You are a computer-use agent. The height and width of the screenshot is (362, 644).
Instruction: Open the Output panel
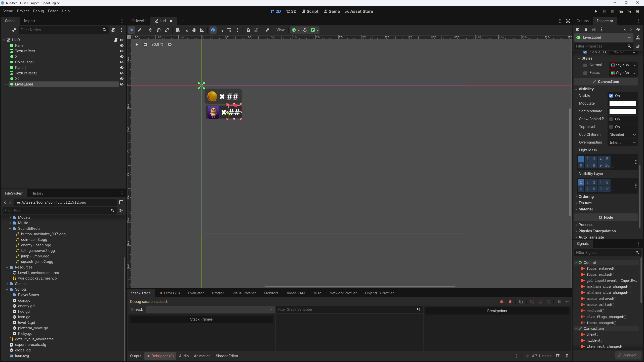(x=136, y=356)
